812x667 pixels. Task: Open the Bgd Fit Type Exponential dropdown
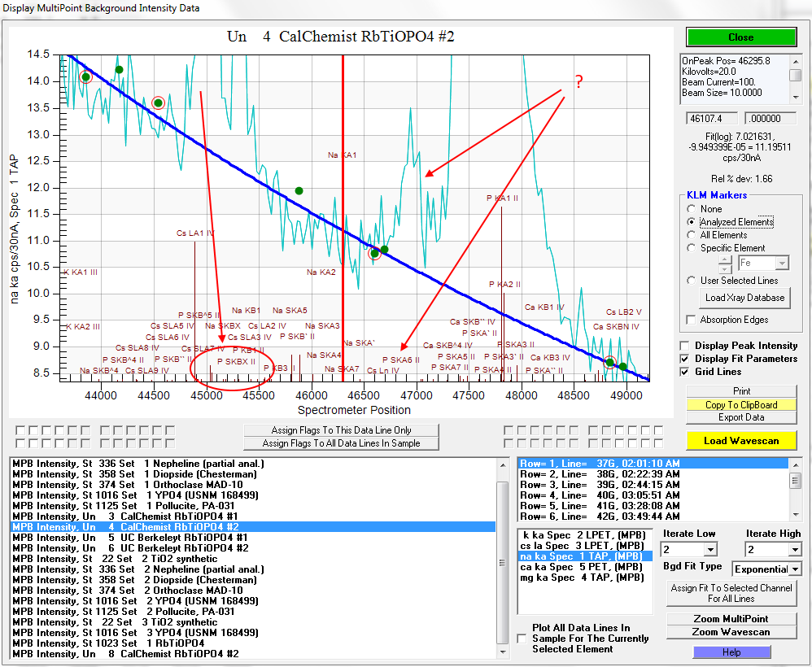tap(795, 569)
